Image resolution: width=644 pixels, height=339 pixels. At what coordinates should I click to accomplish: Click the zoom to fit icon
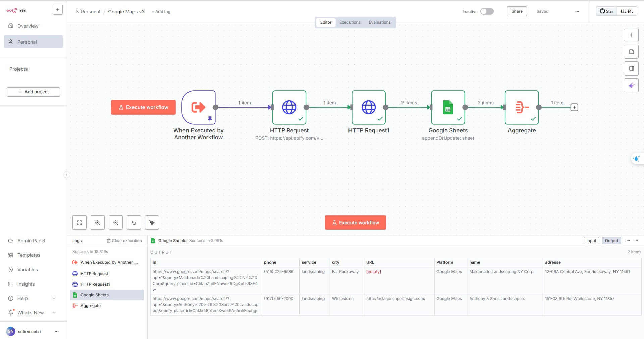79,223
